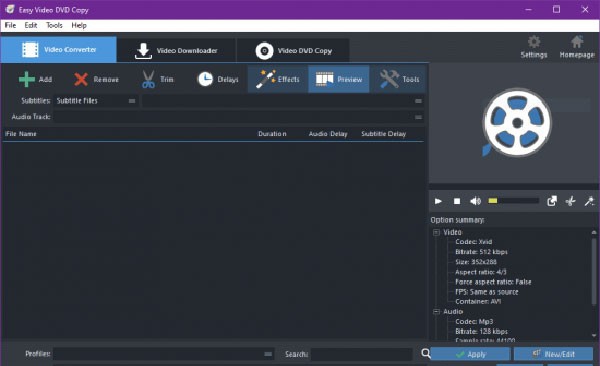Select the Aspect ratio: 4/3 row
The width and height of the screenshot is (600, 366).
(x=481, y=272)
